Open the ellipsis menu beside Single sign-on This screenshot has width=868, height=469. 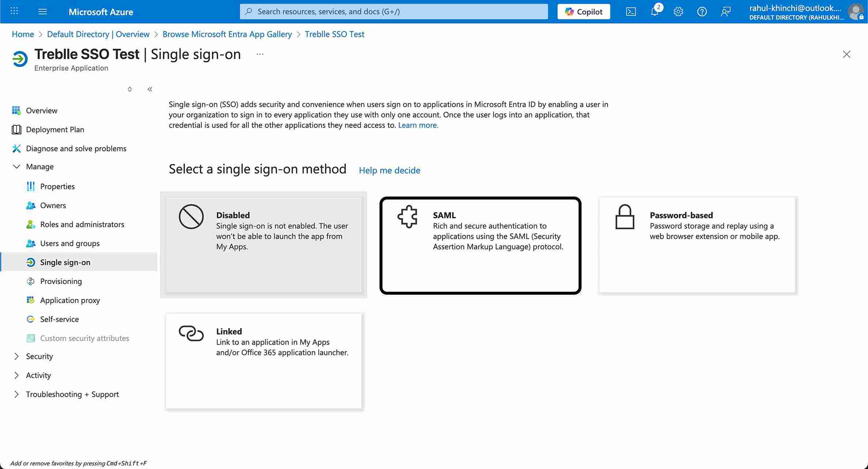coord(260,54)
